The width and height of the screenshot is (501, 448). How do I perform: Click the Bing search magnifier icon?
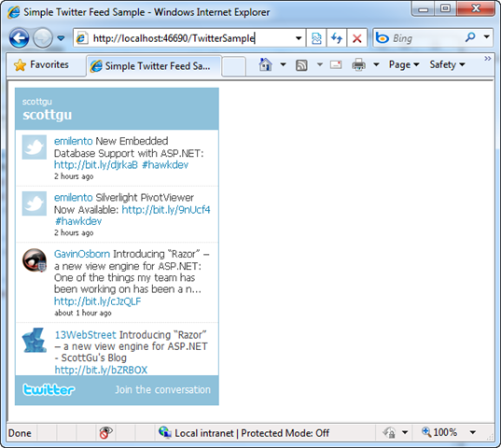(x=470, y=37)
